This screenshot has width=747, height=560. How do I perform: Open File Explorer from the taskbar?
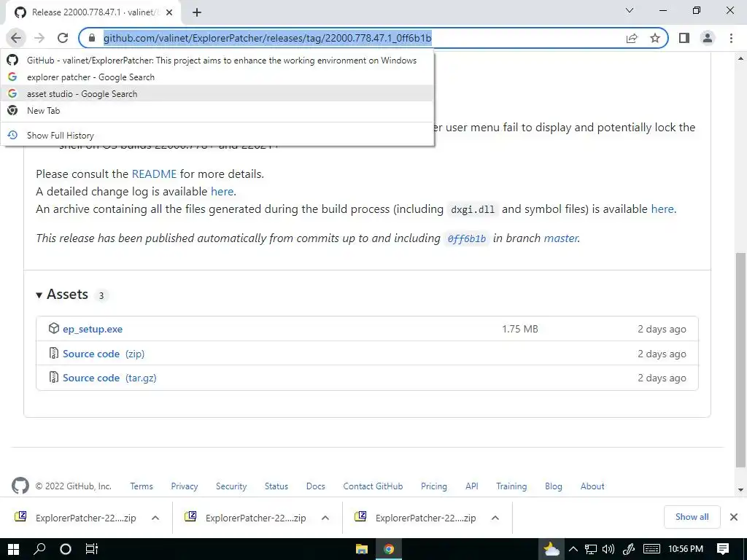(362, 549)
